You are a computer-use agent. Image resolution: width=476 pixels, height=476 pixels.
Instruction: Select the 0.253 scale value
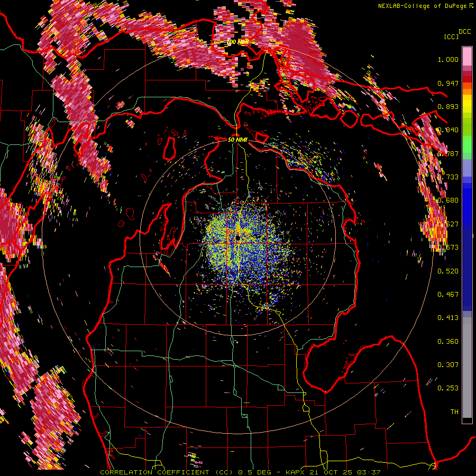448,388
